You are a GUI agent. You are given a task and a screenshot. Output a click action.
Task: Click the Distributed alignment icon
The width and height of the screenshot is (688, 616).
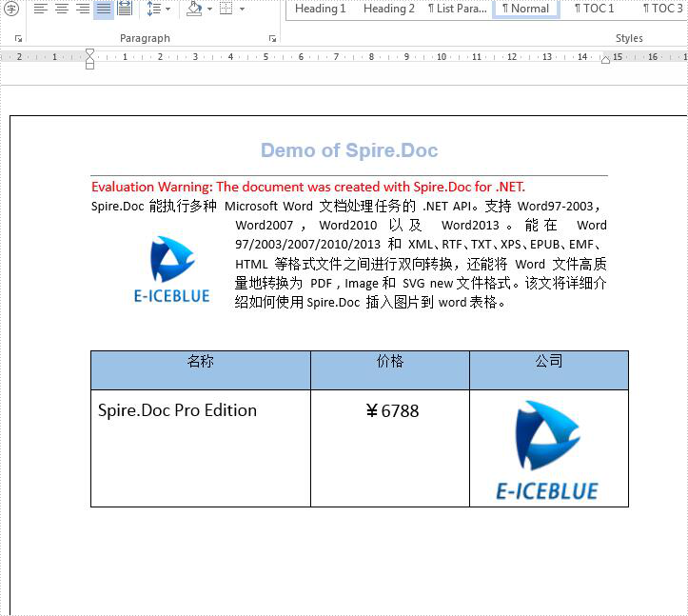pyautogui.click(x=125, y=9)
